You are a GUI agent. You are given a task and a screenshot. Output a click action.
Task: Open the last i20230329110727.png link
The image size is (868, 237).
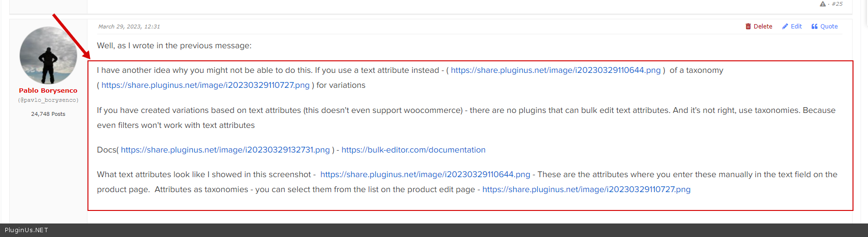point(586,189)
